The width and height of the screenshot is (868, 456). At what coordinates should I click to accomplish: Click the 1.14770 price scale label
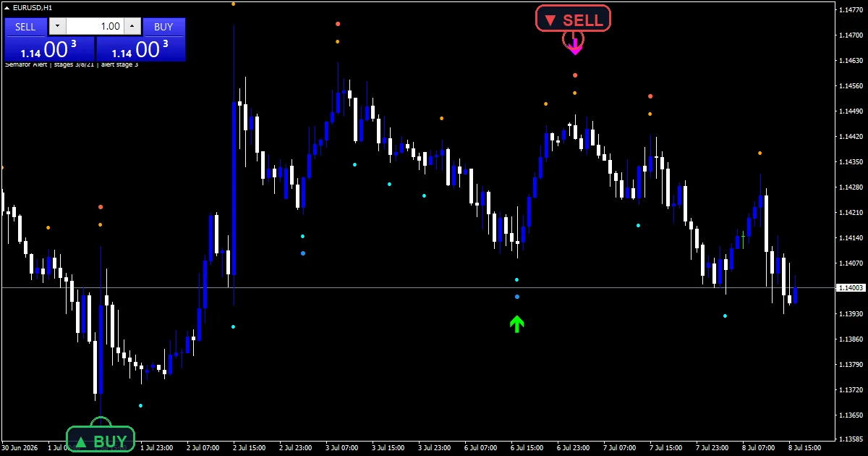[x=851, y=10]
